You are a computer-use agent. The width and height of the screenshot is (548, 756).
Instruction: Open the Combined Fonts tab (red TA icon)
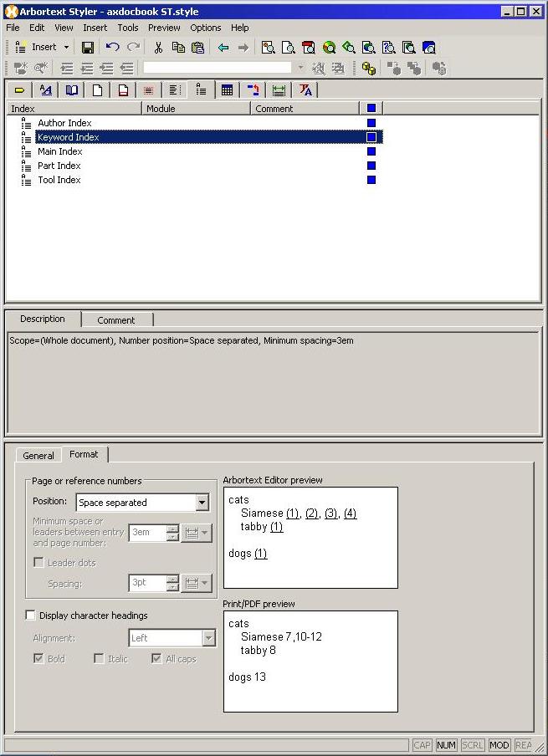305,90
